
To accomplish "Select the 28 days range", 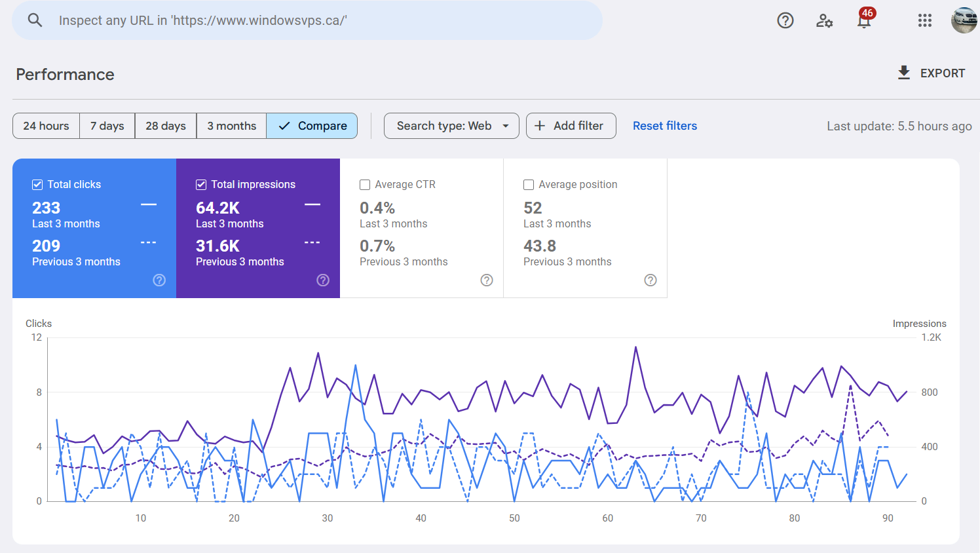I will 165,126.
